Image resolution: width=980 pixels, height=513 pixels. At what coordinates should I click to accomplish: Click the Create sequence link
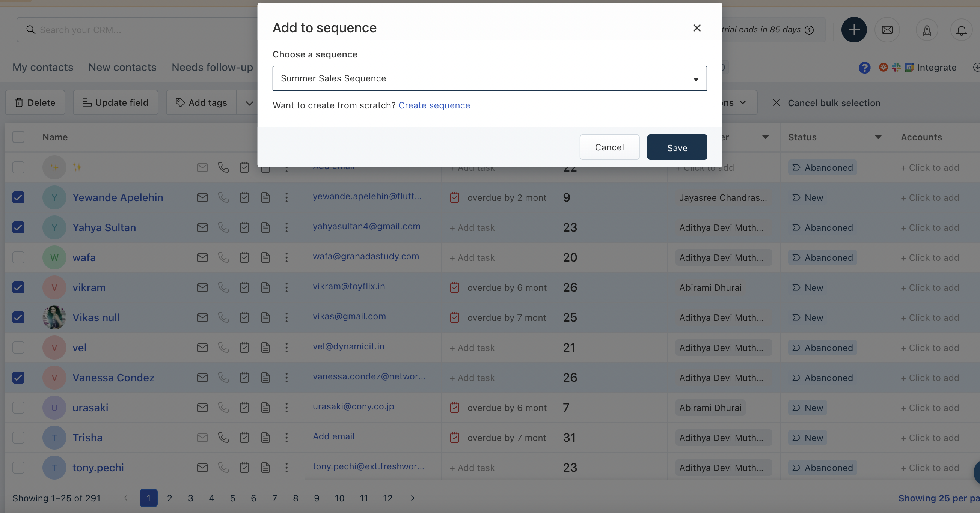434,105
